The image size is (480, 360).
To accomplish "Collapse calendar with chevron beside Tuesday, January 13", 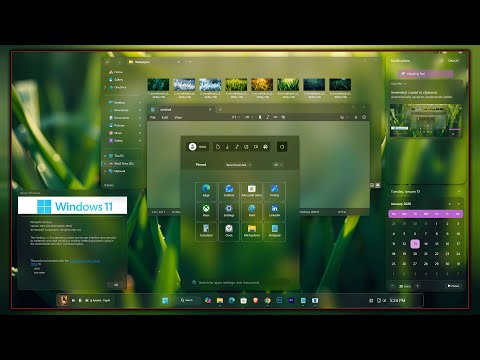I will pos(459,192).
